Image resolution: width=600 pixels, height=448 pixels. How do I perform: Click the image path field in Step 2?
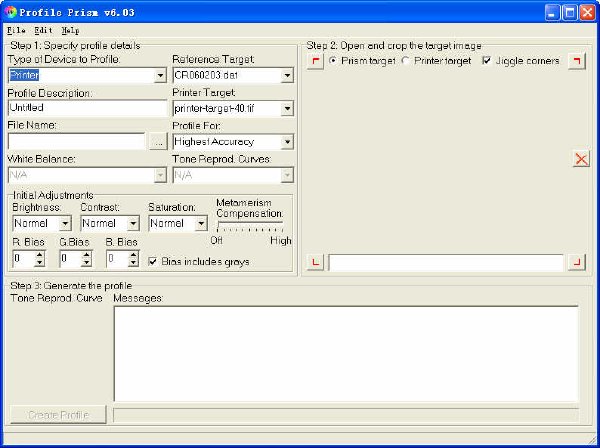pos(446,262)
